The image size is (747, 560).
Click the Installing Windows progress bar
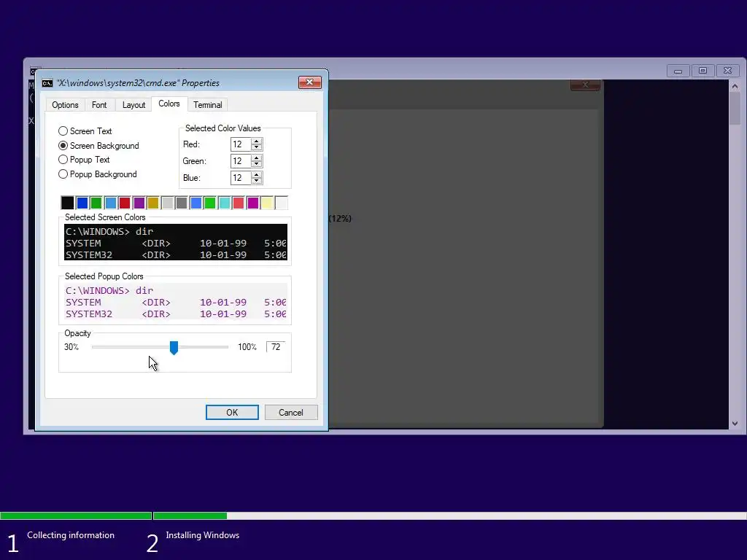point(449,516)
